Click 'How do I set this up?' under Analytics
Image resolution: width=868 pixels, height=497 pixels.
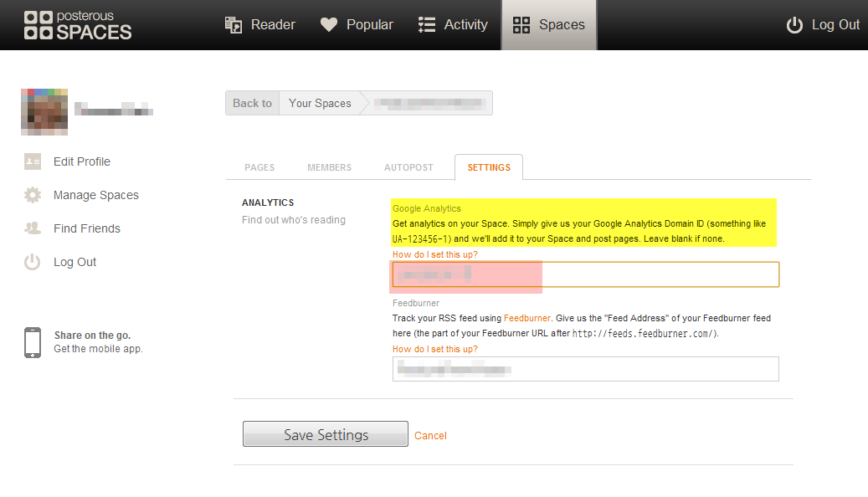[434, 254]
